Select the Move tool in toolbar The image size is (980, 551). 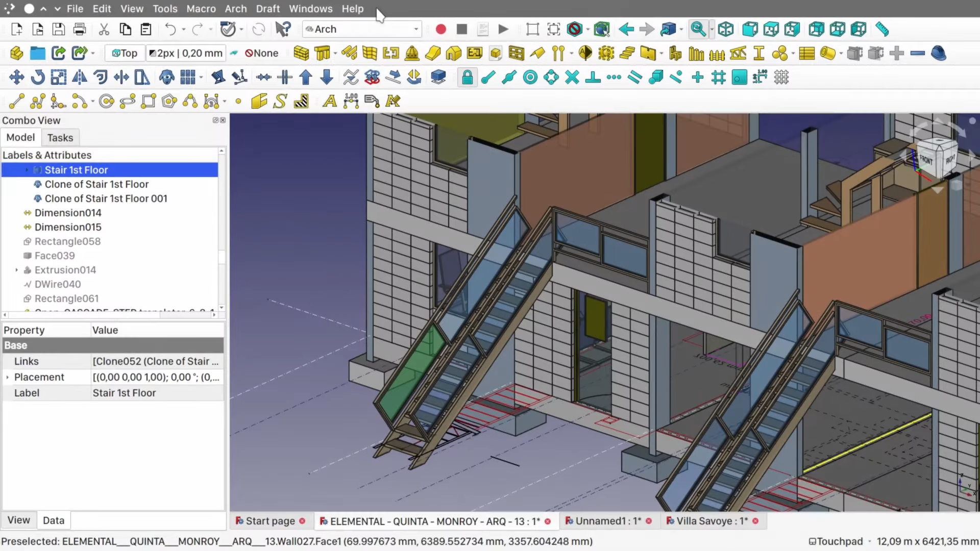(16, 77)
